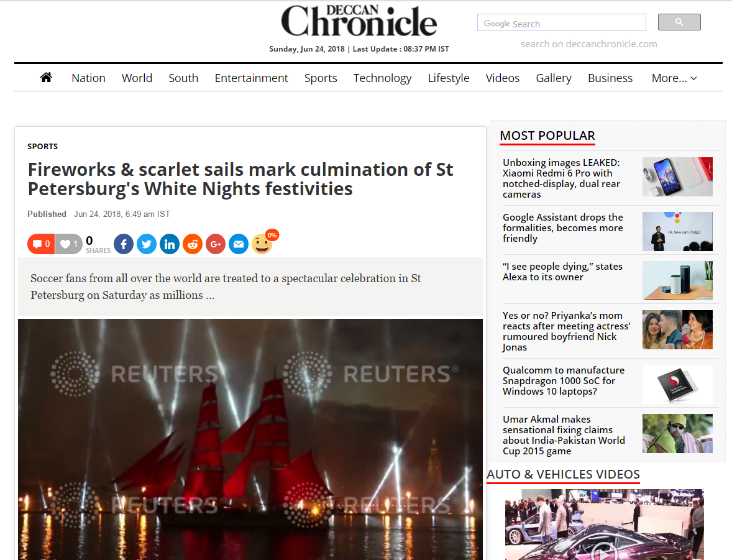Play the Auto & Vehicles car video
Image resolution: width=732 pixels, height=560 pixels.
pos(604,525)
